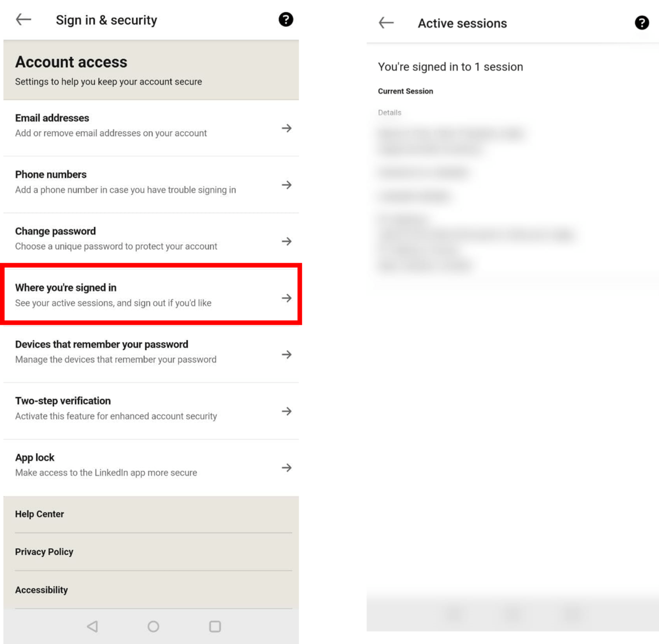This screenshot has height=644, width=659.
Task: Select Two-step verification setting
Action: tap(151, 411)
